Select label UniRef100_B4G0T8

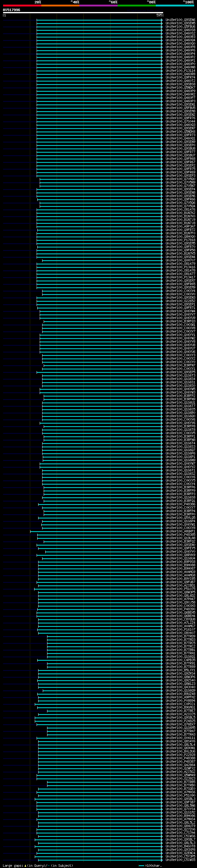pyautogui.click(x=180, y=847)
